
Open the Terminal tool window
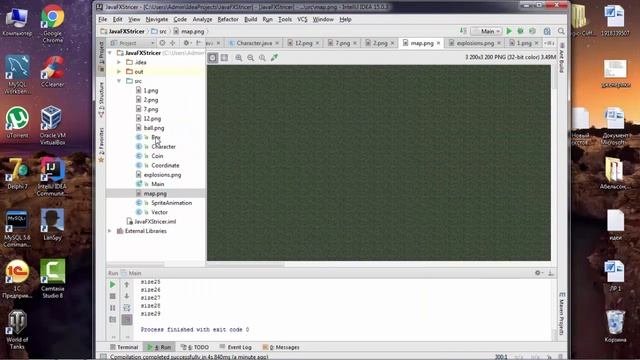(x=124, y=347)
